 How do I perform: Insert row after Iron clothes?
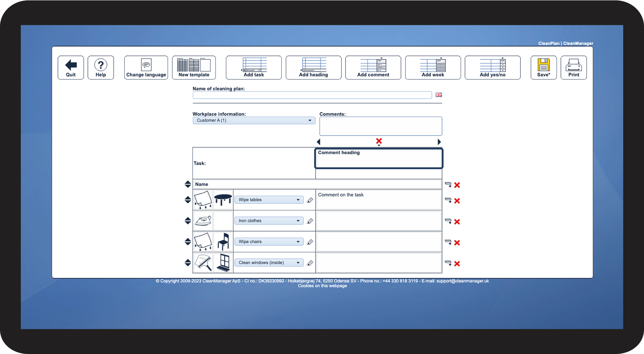pos(448,221)
